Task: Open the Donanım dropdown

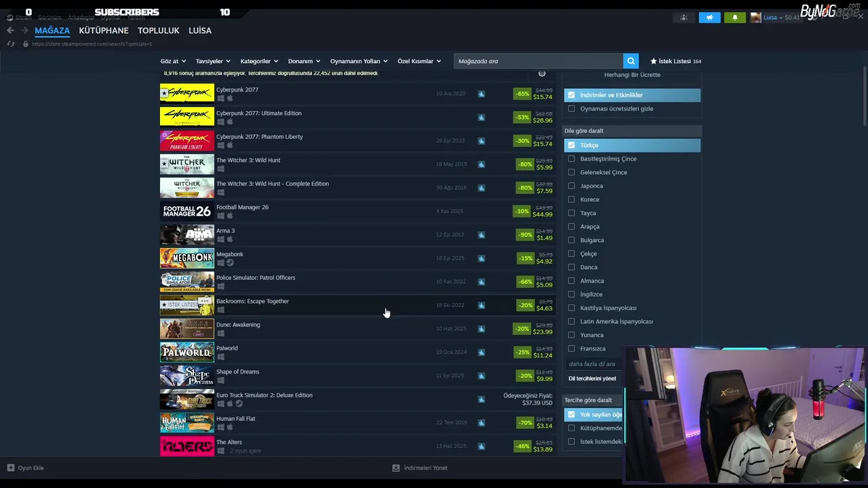Action: [304, 61]
